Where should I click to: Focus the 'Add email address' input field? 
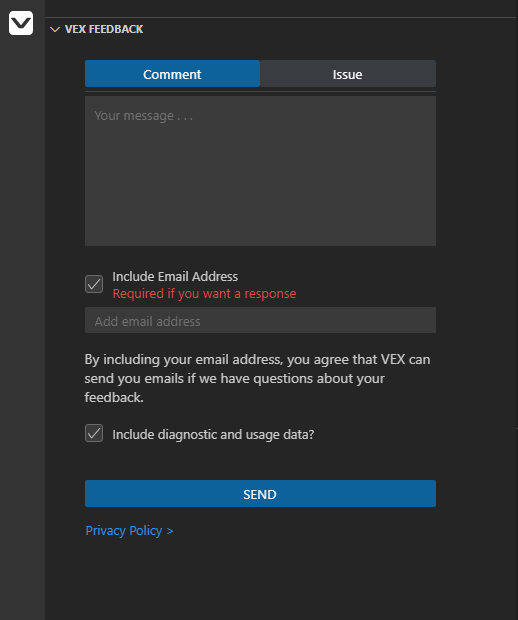point(261,320)
